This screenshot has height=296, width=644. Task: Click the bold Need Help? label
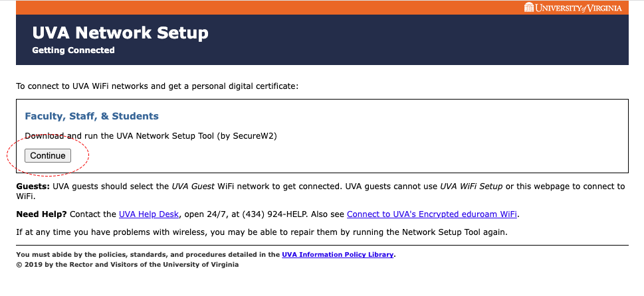pos(42,214)
